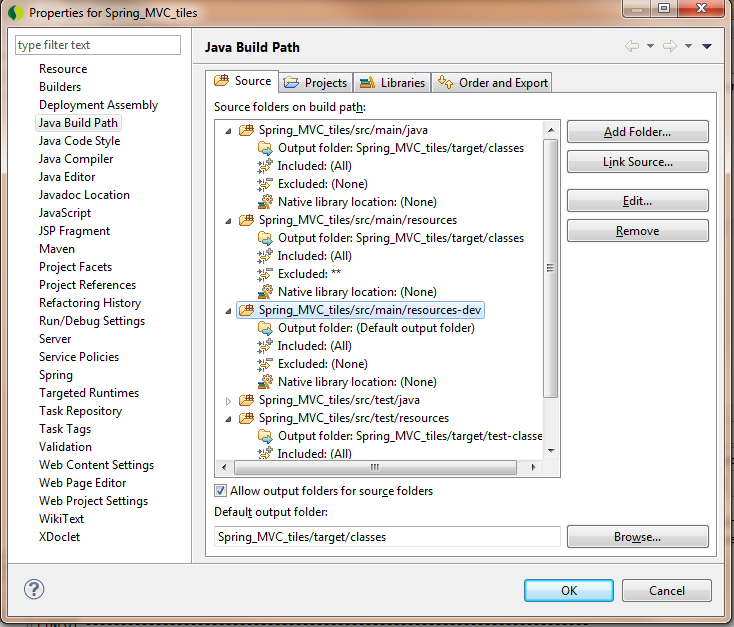
Task: Collapse the src/main/resources-dev source folder
Action: coord(228,310)
